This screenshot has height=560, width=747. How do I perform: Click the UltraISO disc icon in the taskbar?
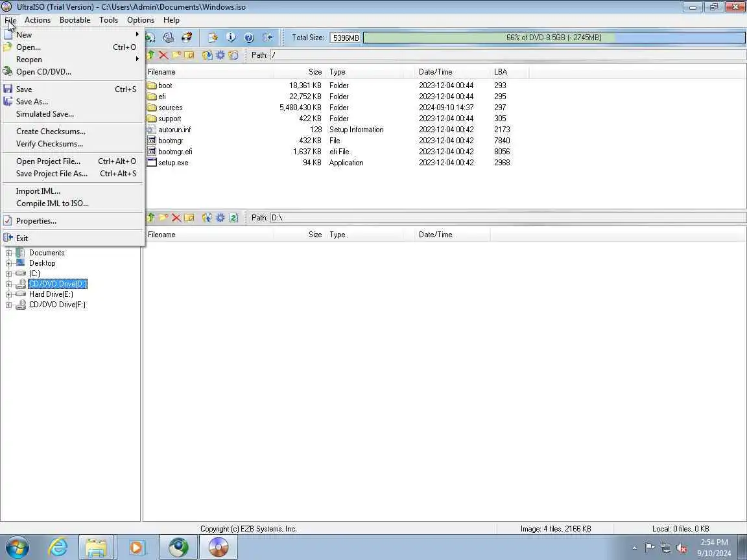pyautogui.click(x=218, y=547)
